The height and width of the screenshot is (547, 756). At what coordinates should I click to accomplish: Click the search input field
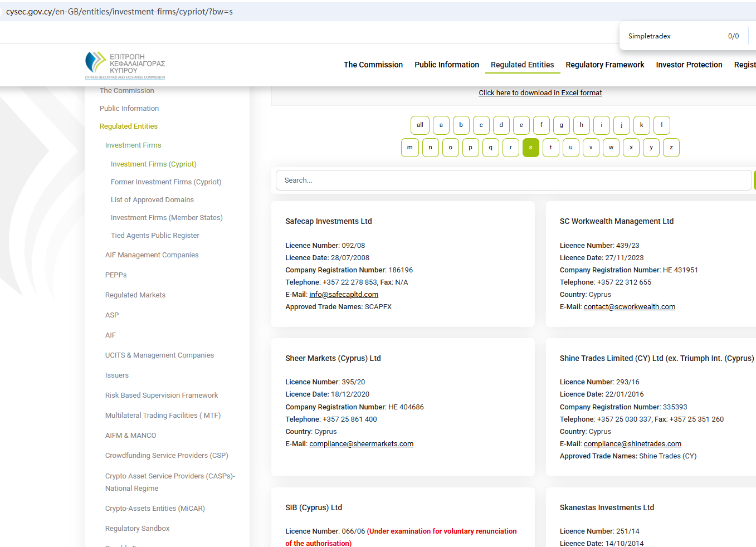tap(513, 180)
